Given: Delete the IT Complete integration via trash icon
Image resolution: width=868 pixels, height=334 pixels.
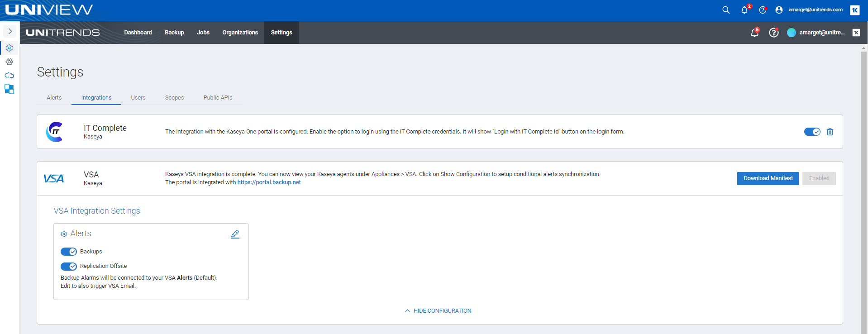Looking at the screenshot, I should (830, 132).
